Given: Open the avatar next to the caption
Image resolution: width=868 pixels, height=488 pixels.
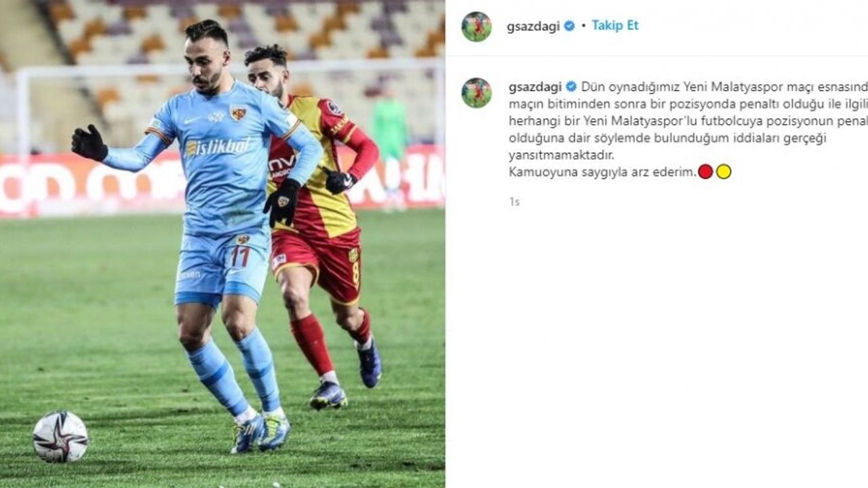Looking at the screenshot, I should coord(476,93).
